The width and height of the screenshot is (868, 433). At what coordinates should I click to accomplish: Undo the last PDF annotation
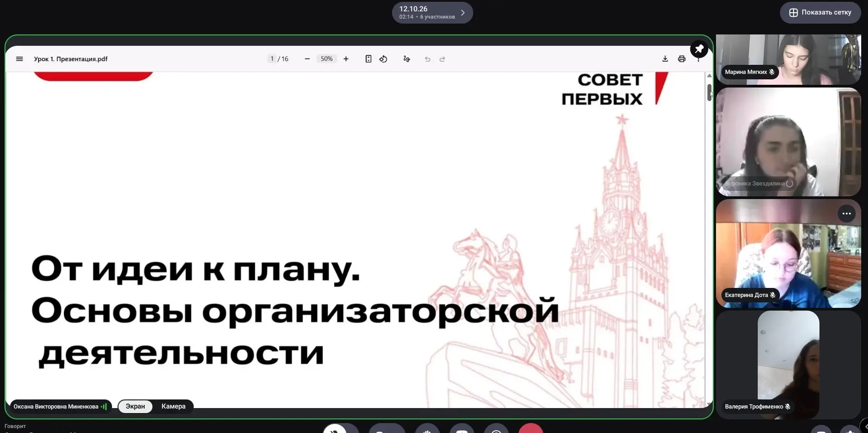click(427, 59)
